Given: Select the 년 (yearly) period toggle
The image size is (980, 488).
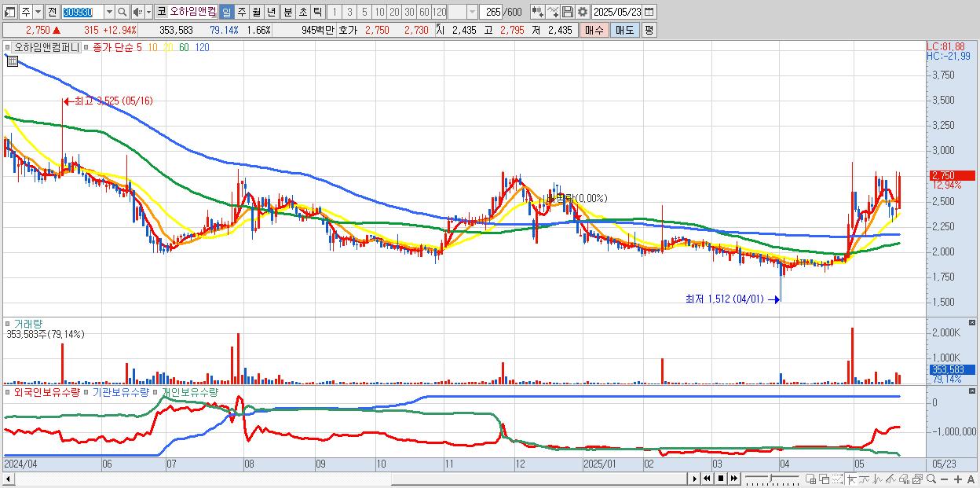Looking at the screenshot, I should click(x=271, y=12).
